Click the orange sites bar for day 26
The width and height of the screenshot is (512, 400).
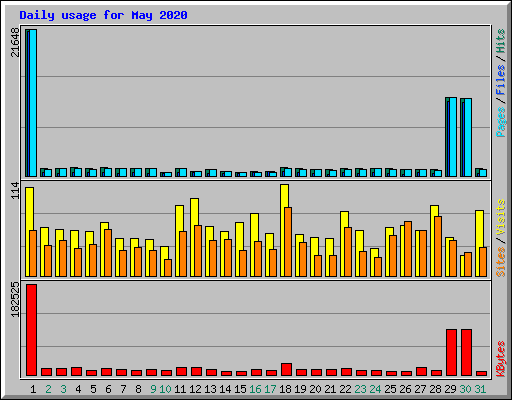coord(408,249)
